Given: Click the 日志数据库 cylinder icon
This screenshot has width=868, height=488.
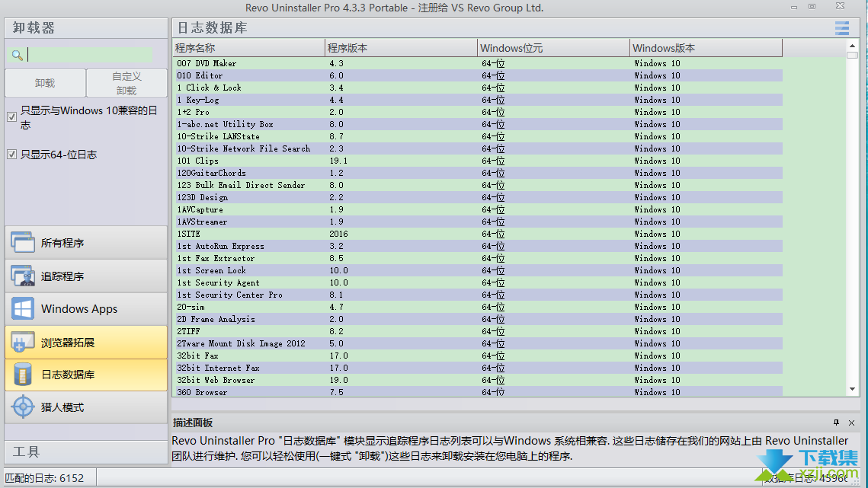Looking at the screenshot, I should point(23,375).
